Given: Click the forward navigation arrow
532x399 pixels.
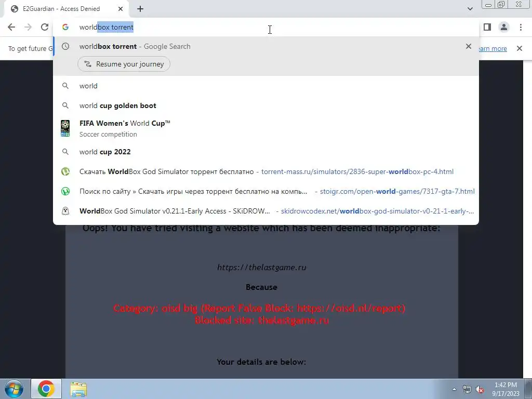Looking at the screenshot, I should 28,27.
